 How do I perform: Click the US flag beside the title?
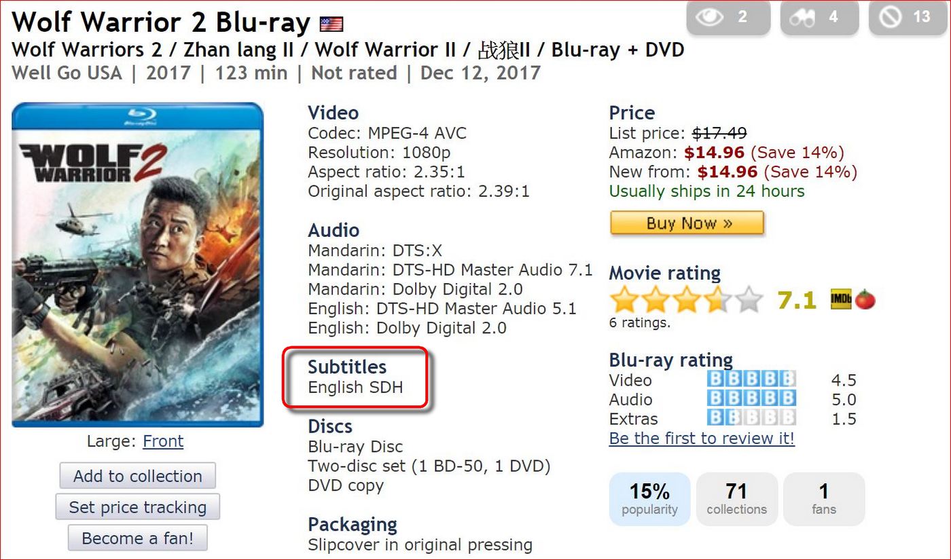331,24
